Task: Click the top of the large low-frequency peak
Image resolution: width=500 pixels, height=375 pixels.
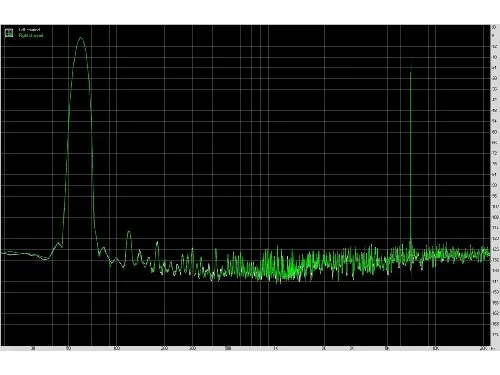Action: tap(81, 38)
